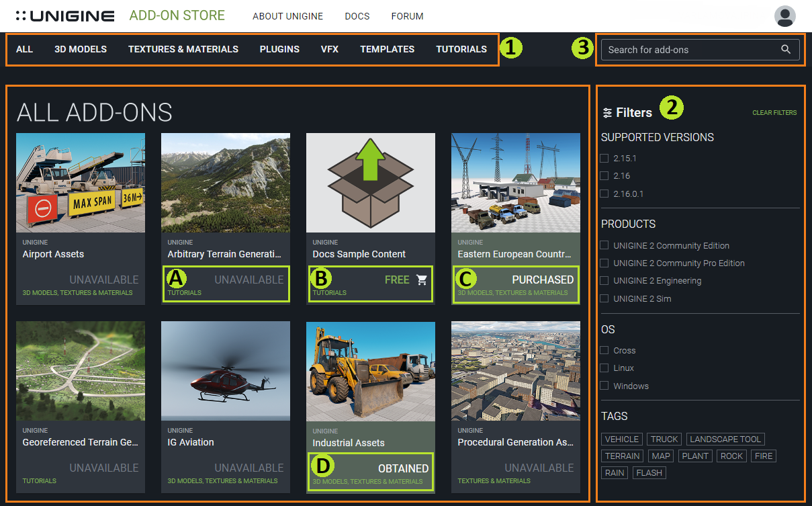Click the search magnifier icon
812x506 pixels.
coord(786,49)
